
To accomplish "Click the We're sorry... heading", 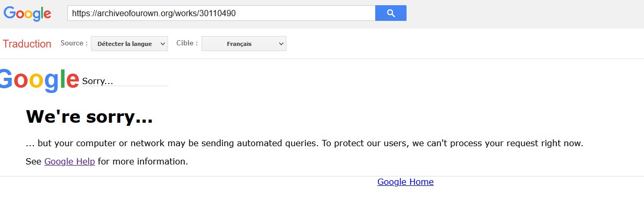I will click(89, 116).
